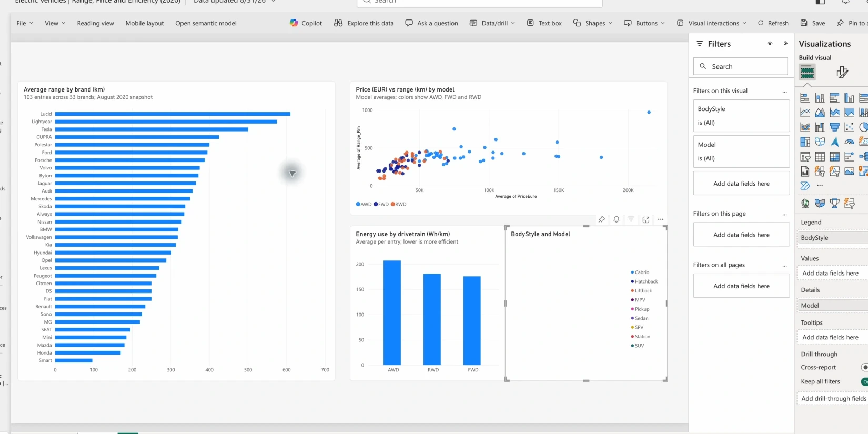This screenshot has width=868, height=434.
Task: Choose the matrix visual
Action: pos(834,157)
